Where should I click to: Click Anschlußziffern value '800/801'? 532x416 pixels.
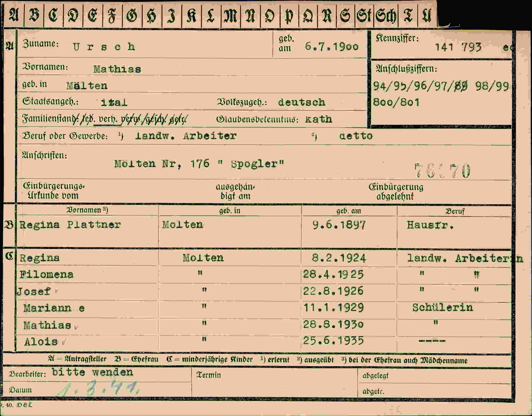396,102
